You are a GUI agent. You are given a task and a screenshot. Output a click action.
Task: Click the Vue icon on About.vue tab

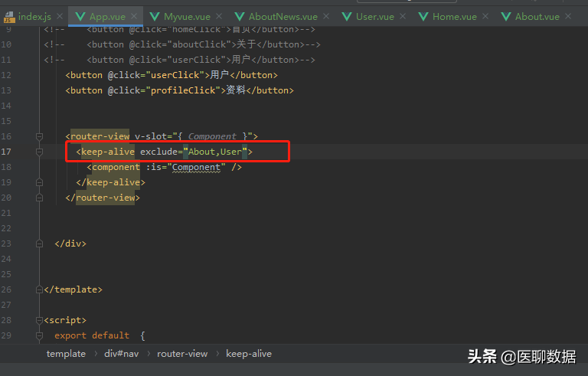[505, 16]
